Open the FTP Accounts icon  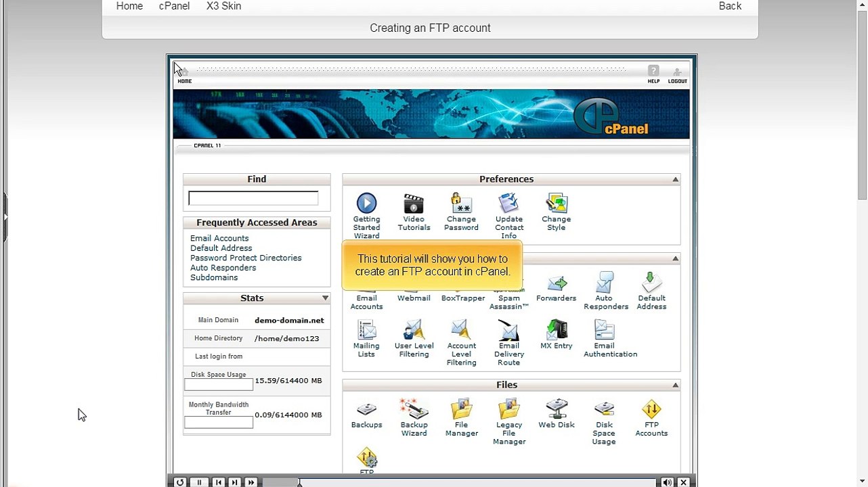coord(651,409)
